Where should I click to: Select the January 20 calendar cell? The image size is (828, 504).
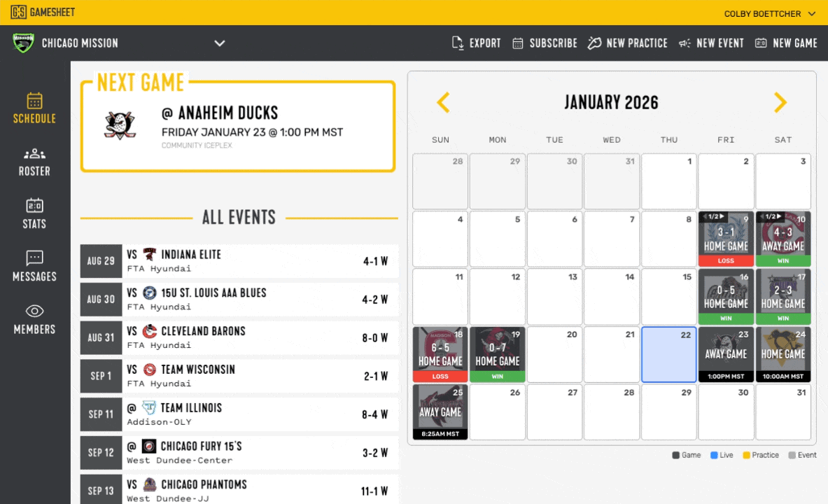tap(554, 354)
